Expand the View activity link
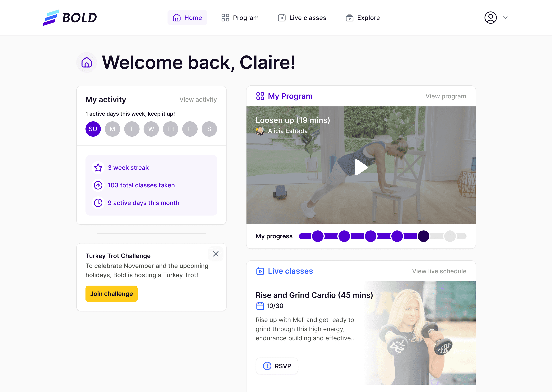The image size is (552, 392). coord(197,99)
